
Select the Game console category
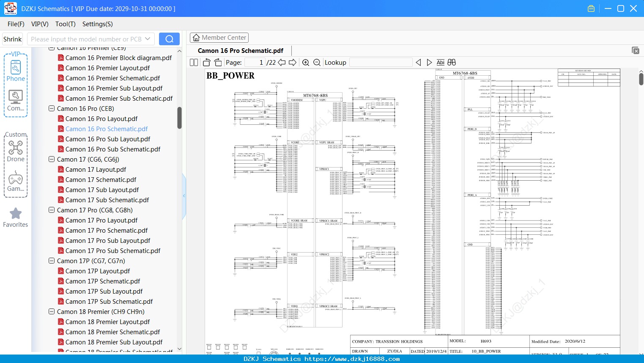click(16, 181)
